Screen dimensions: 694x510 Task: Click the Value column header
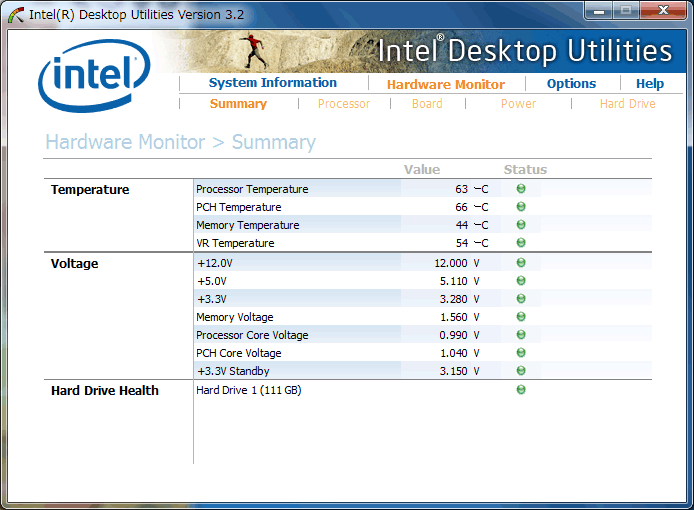(x=422, y=170)
